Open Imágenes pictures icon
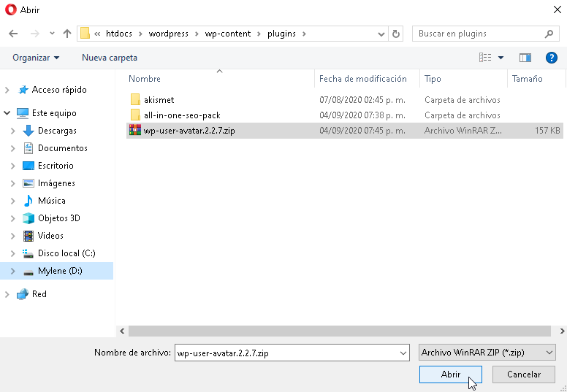The image size is (567, 392). click(28, 183)
